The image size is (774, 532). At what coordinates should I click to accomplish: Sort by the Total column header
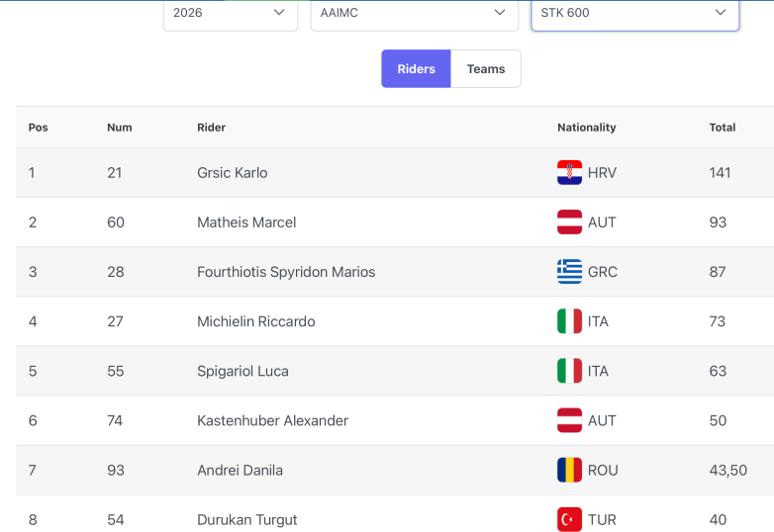pos(723,128)
